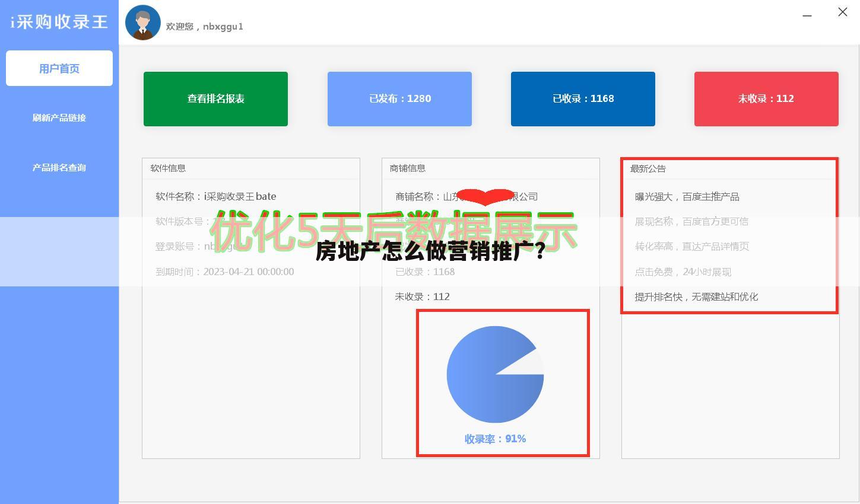This screenshot has width=860, height=504.
Task: Click the 商铺名称 company text
Action: pyautogui.click(x=467, y=196)
